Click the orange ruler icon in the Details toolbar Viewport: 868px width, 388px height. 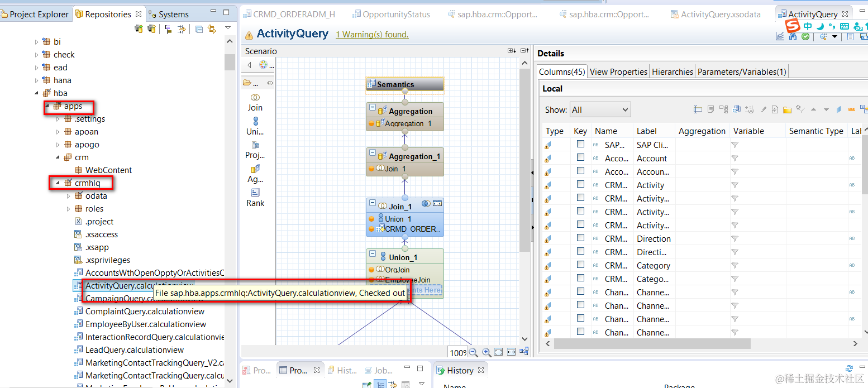click(x=852, y=109)
